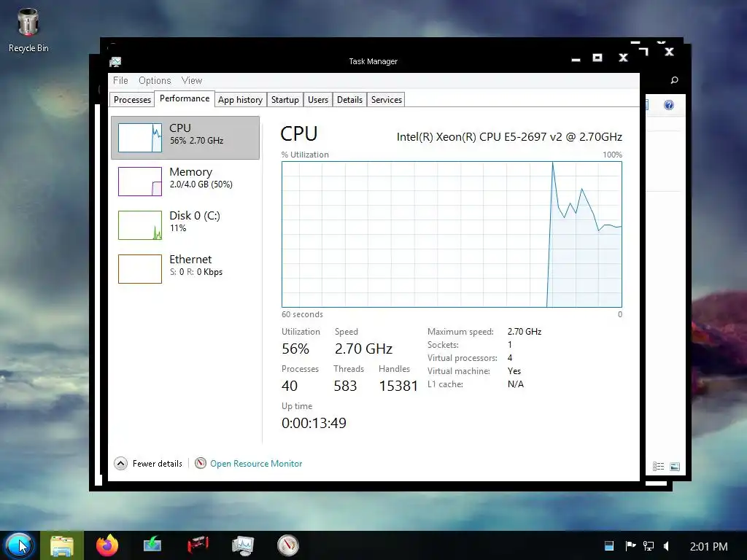This screenshot has width=747, height=560.
Task: Switch to the Processes tab
Action: [x=132, y=99]
